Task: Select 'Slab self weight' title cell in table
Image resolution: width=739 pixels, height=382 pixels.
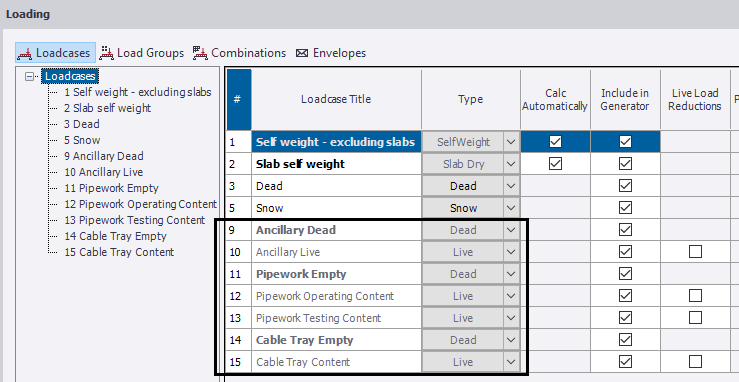Action: click(336, 164)
